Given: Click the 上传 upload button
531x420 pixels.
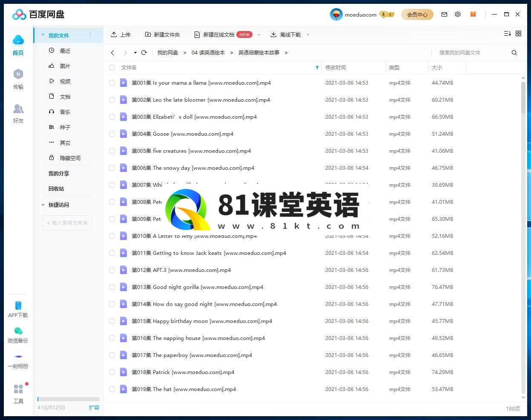Looking at the screenshot, I should click(x=121, y=34).
